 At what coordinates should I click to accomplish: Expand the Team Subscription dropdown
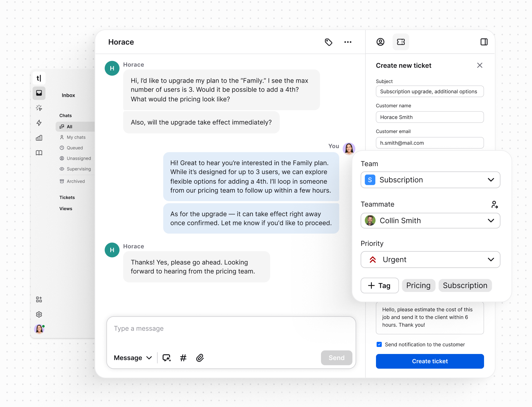430,180
